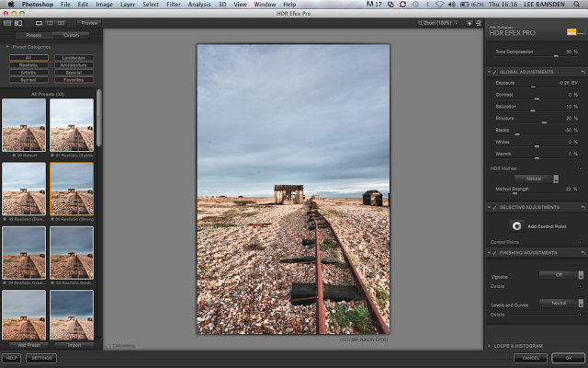Click the Time Machine icon in menu bar

coord(415,4)
